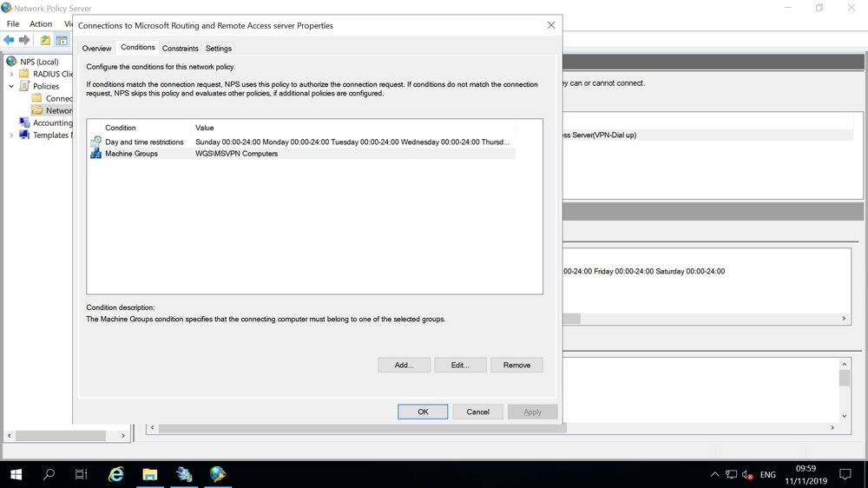The image size is (868, 488).
Task: Click the Add... button
Action: tap(404, 365)
